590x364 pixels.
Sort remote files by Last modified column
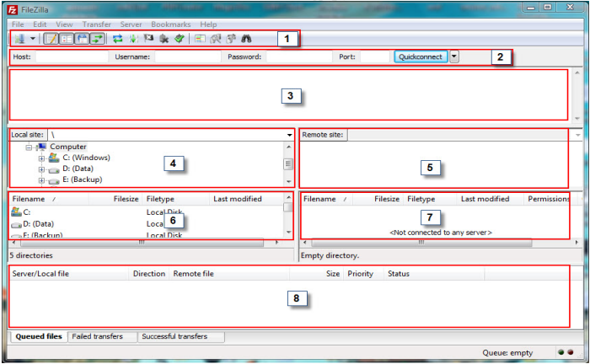point(490,199)
